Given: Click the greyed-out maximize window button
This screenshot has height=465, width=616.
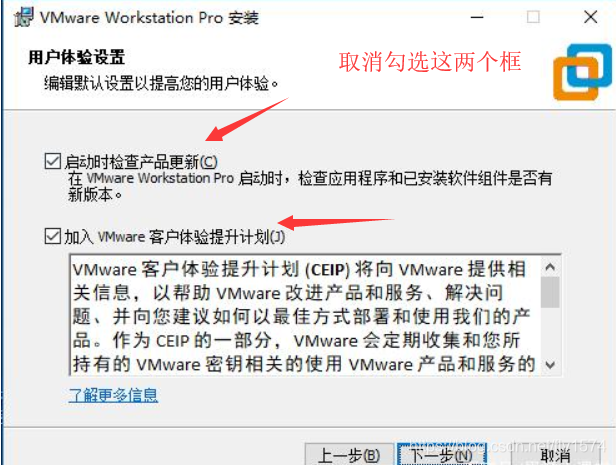Looking at the screenshot, I should 533,17.
